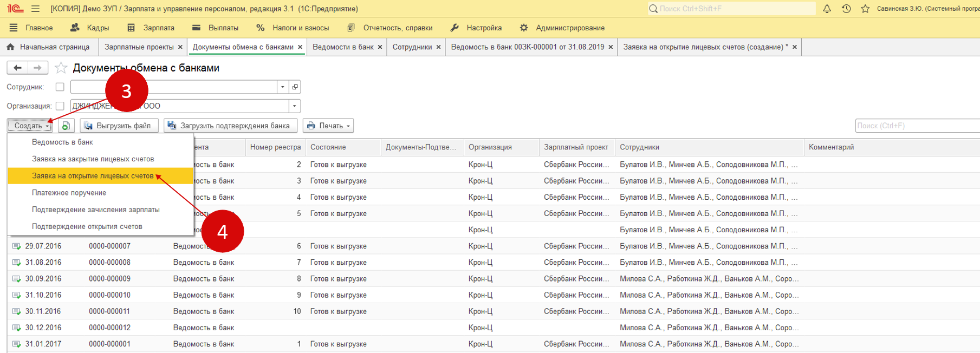The height and width of the screenshot is (353, 980).
Task: Expand the Сотрудник dropdown list
Action: (283, 87)
